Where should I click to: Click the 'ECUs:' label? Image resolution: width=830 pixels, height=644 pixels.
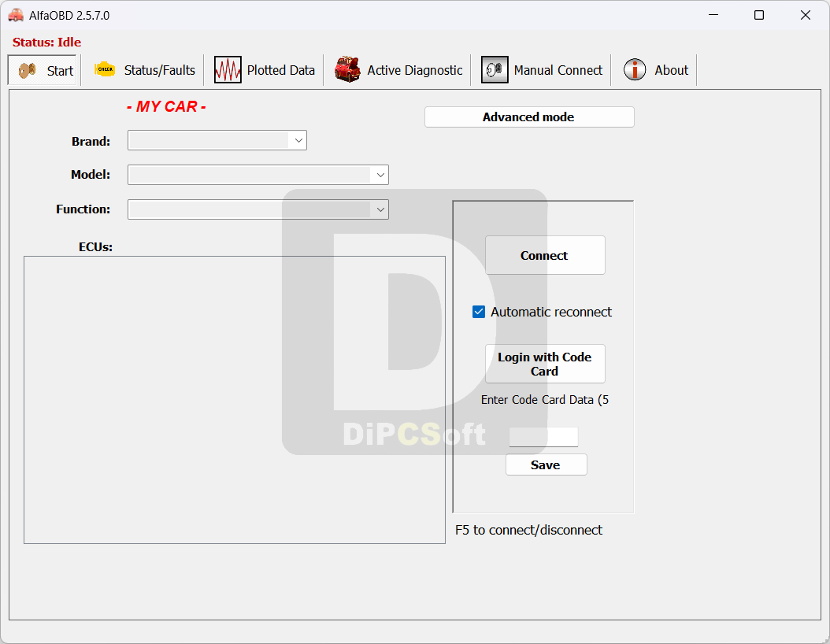point(95,247)
